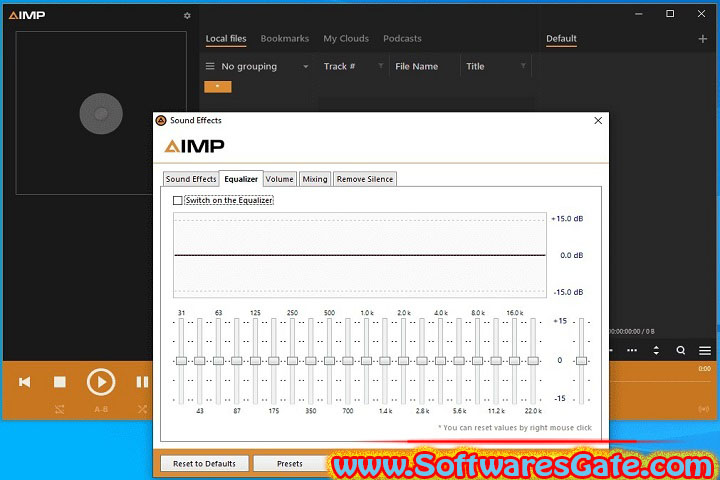720x480 pixels.
Task: Select the Equalizer tab
Action: coord(241,179)
